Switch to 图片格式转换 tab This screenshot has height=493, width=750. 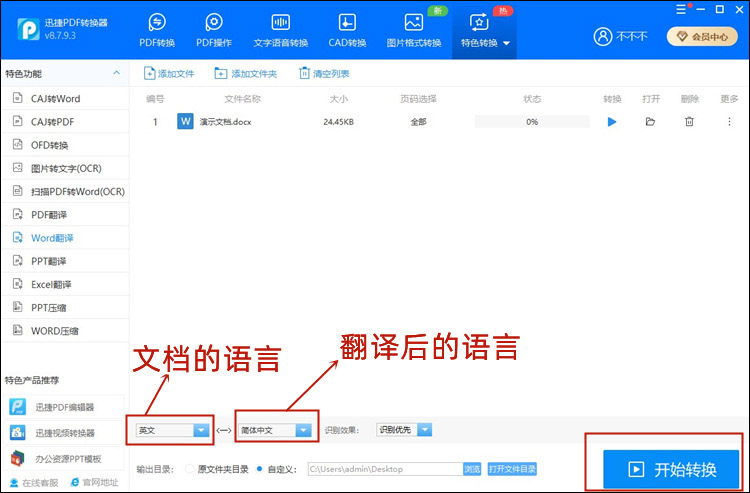click(414, 30)
